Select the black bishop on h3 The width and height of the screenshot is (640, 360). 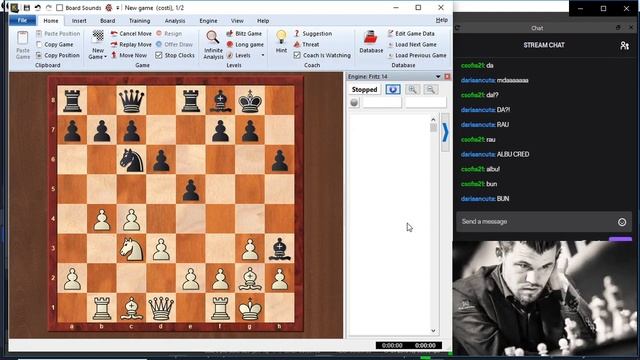click(x=280, y=249)
